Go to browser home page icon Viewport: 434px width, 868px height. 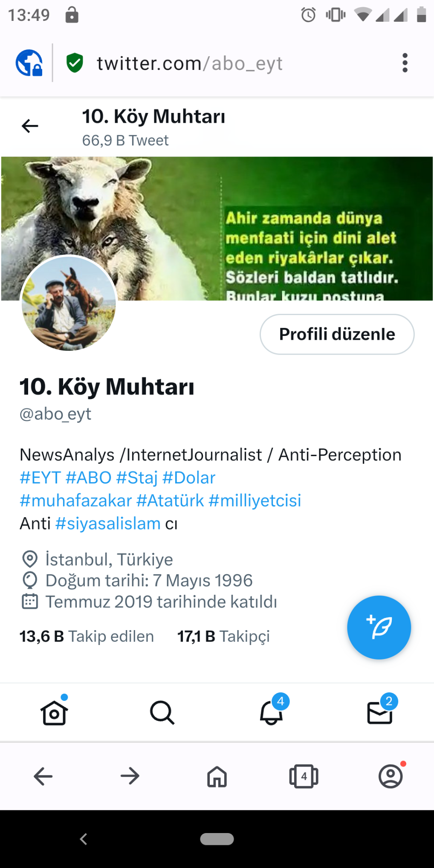click(217, 776)
